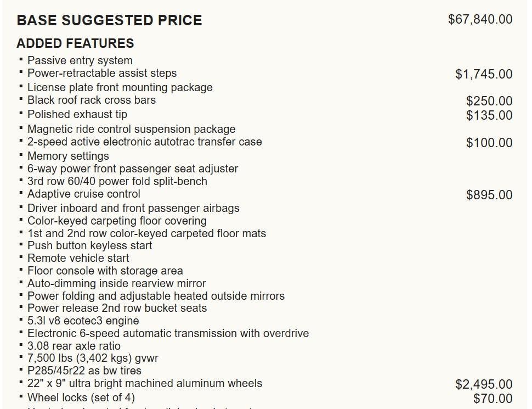Click the $1,745.00 price value
The image size is (532, 409).
click(484, 74)
